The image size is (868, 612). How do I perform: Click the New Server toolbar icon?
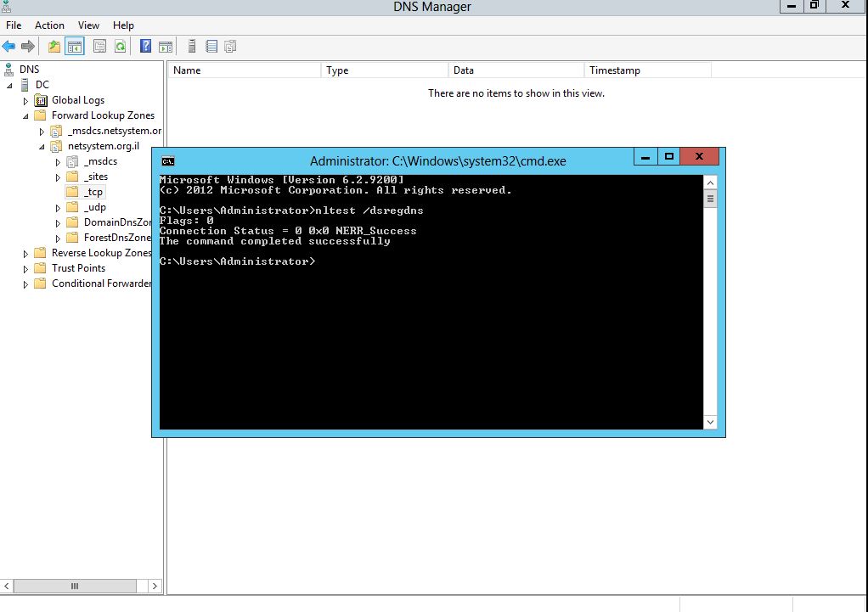192,47
